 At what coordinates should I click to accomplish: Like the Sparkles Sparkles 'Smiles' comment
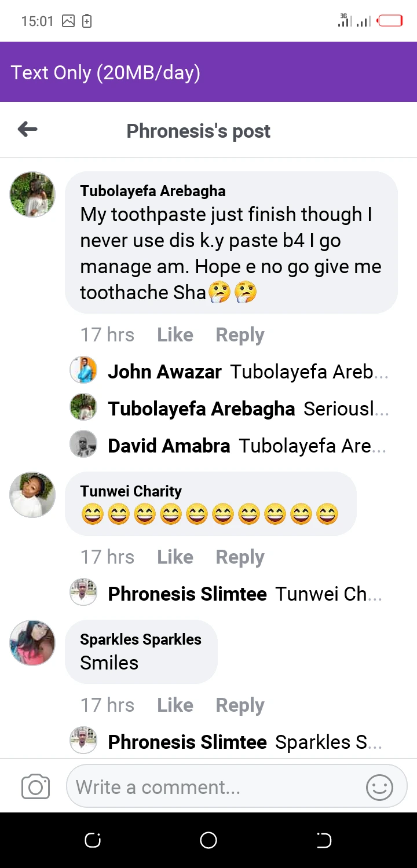(175, 705)
